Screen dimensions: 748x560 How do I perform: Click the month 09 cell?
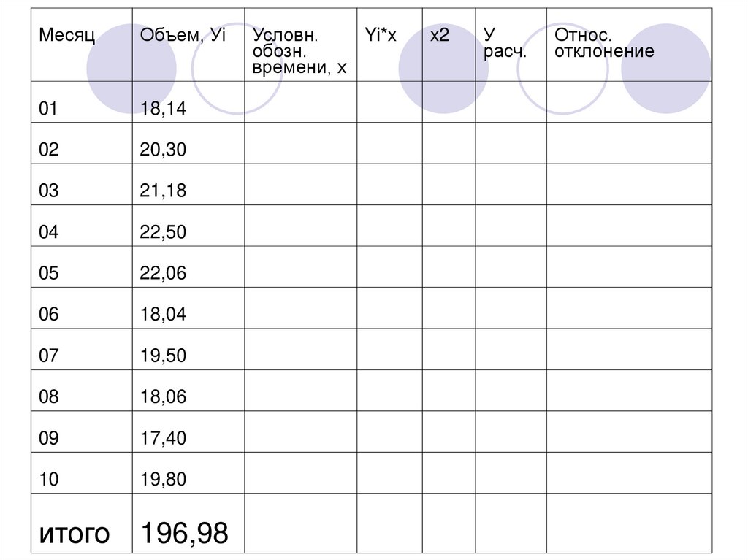[x=48, y=438]
